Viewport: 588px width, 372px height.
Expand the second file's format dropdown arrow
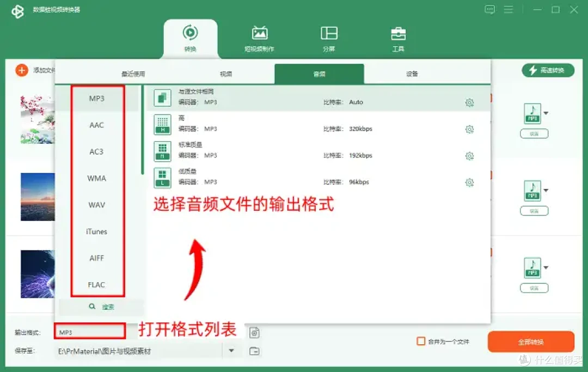tap(546, 190)
